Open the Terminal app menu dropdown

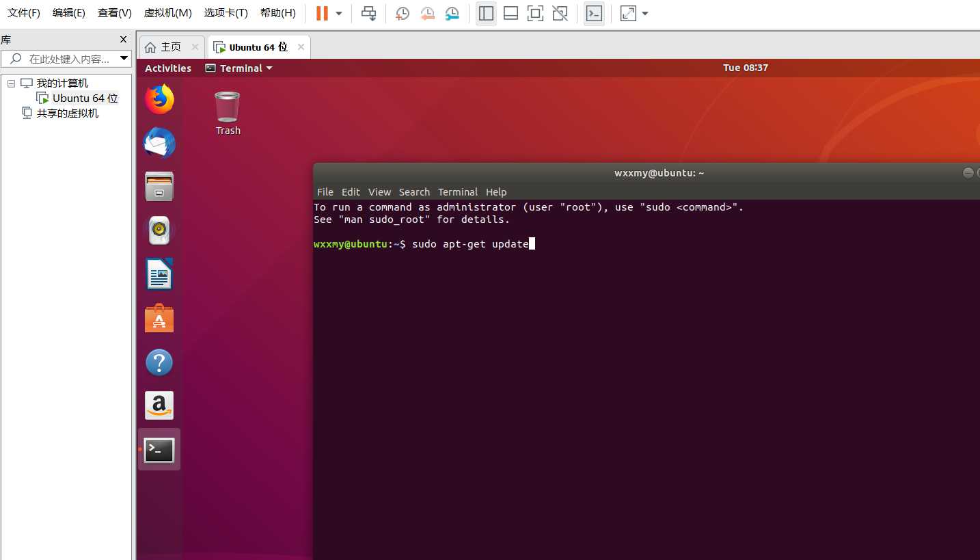click(x=239, y=68)
